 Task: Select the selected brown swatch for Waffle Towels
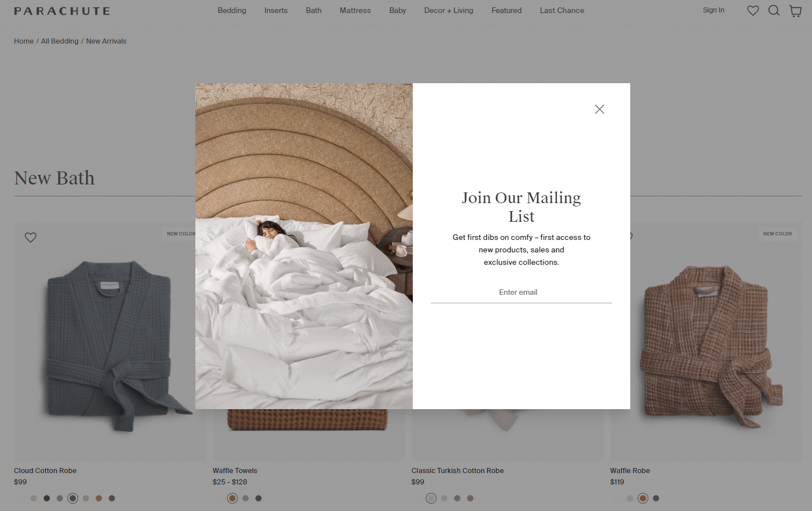pos(232,499)
